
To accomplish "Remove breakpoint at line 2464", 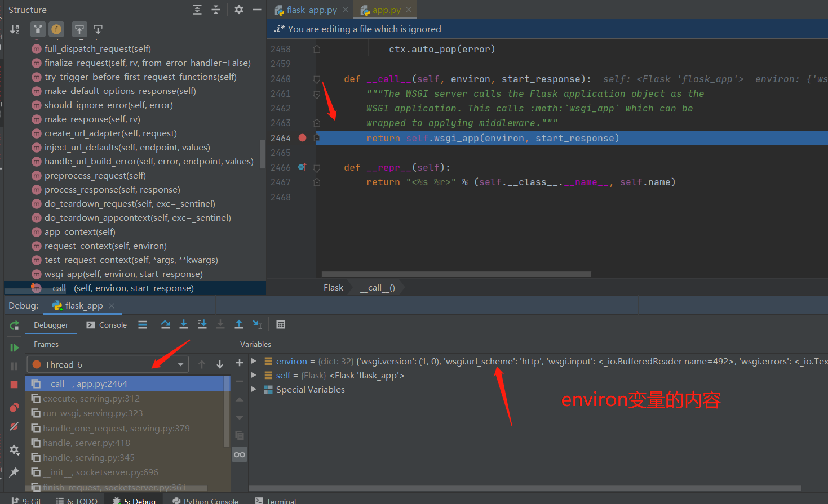I will click(303, 138).
